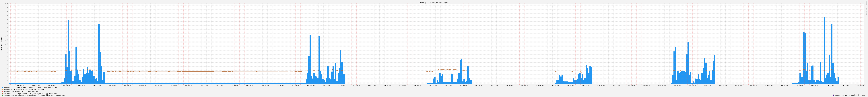This screenshot has height=97, width=868.
Task: Click the Mon 12:00 time axis label
Action: 692,85
